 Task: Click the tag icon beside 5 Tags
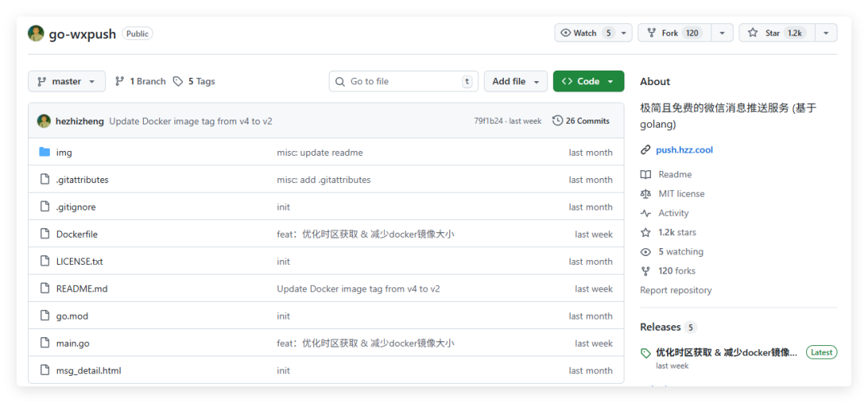178,81
